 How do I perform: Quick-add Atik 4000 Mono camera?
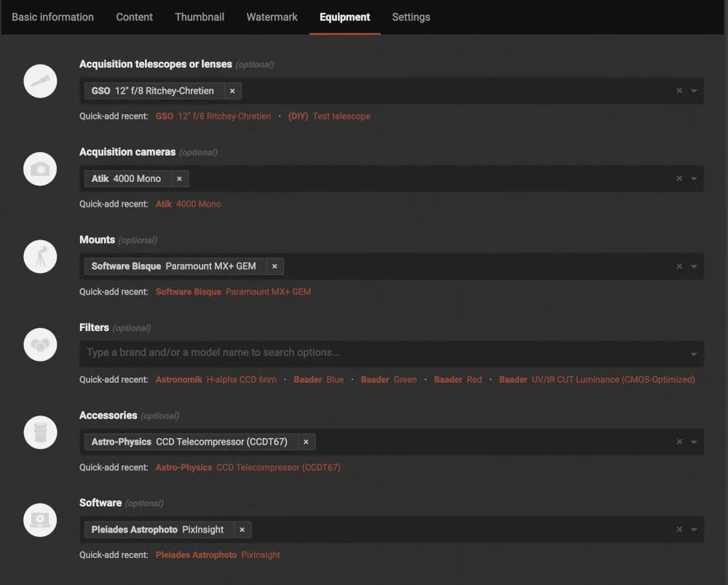point(188,204)
